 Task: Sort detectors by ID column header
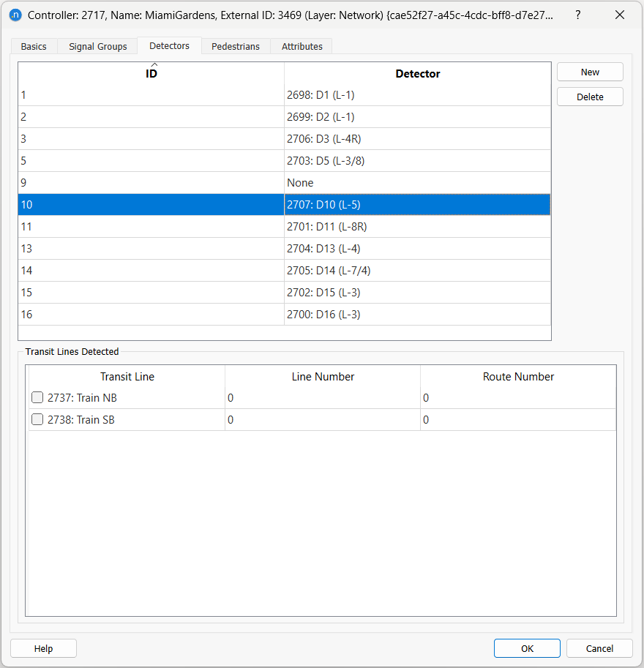pos(151,73)
